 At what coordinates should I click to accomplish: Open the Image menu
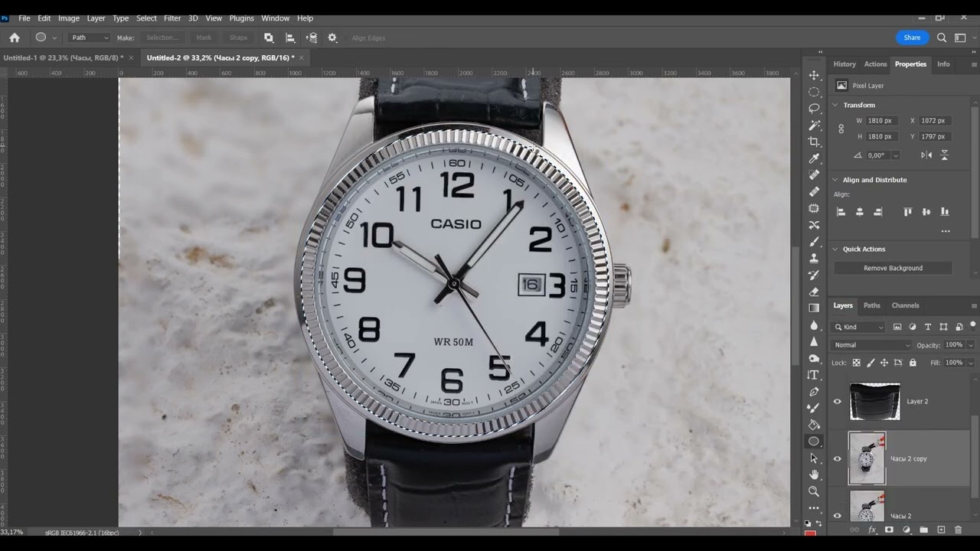pos(69,18)
